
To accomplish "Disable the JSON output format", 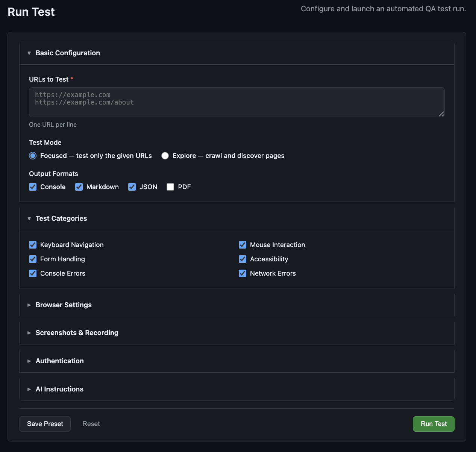I will coord(132,187).
